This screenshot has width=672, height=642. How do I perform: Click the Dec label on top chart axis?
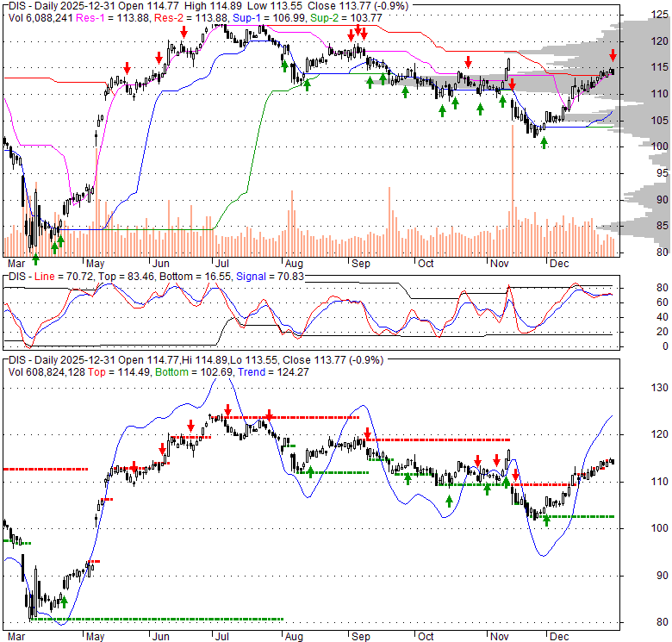(559, 264)
